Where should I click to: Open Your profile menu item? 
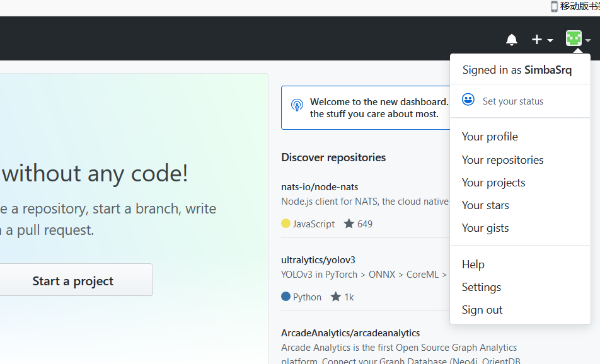pos(490,137)
